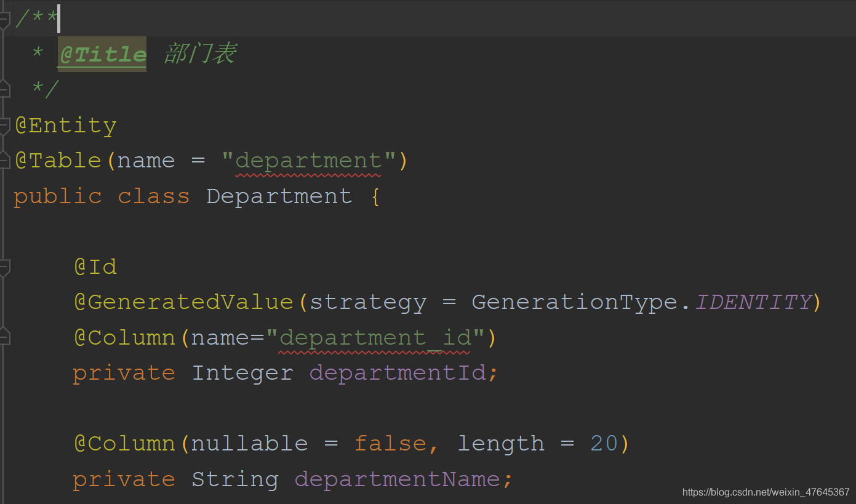Click the Integer type name
Screen dimensions: 856x504
[242, 374]
